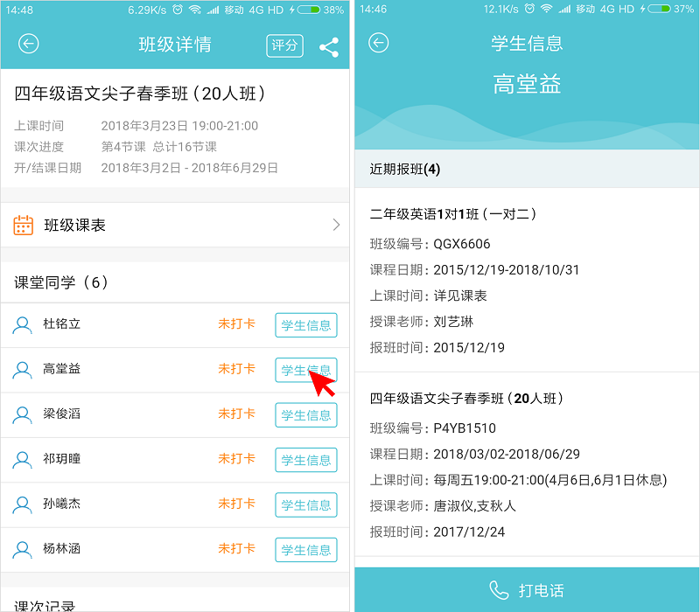This screenshot has width=700, height=612.
Task: Tap the battery indicator in left status bar
Action: [x=309, y=10]
